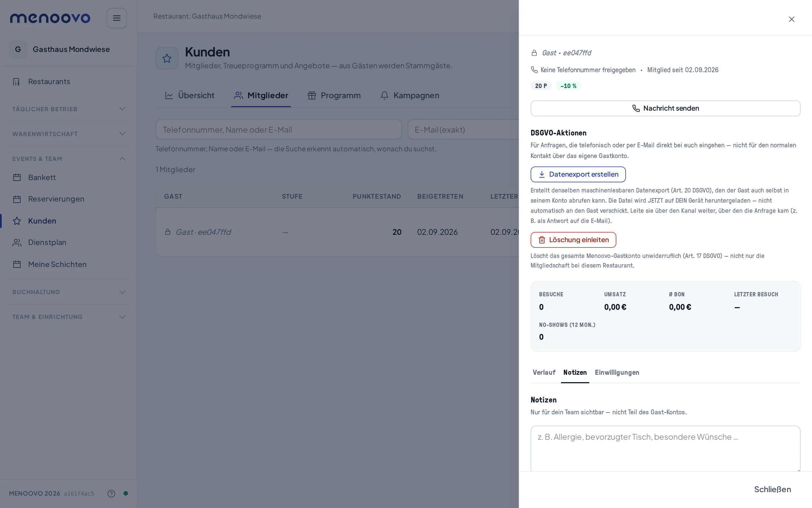Viewport: 812px width, 508px height.
Task: Click the menoovo logo
Action: point(50,18)
